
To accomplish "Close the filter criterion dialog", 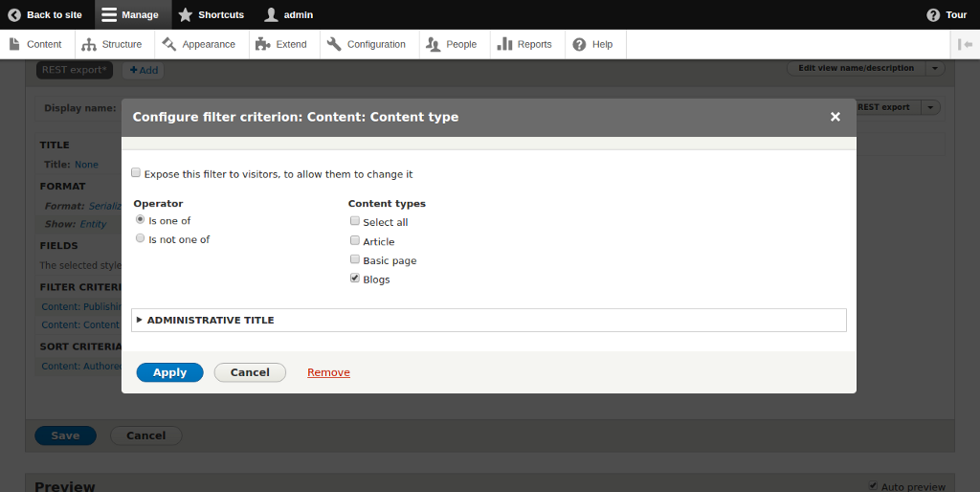I will click(x=835, y=117).
